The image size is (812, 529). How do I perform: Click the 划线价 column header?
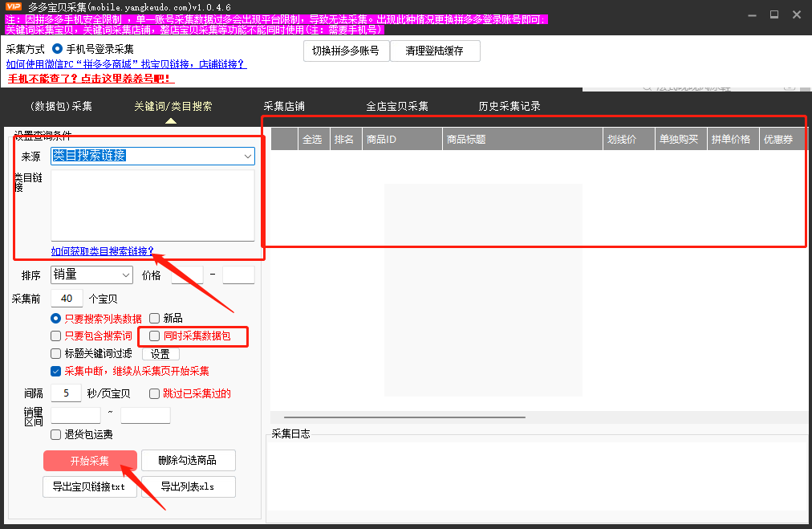[x=629, y=139]
